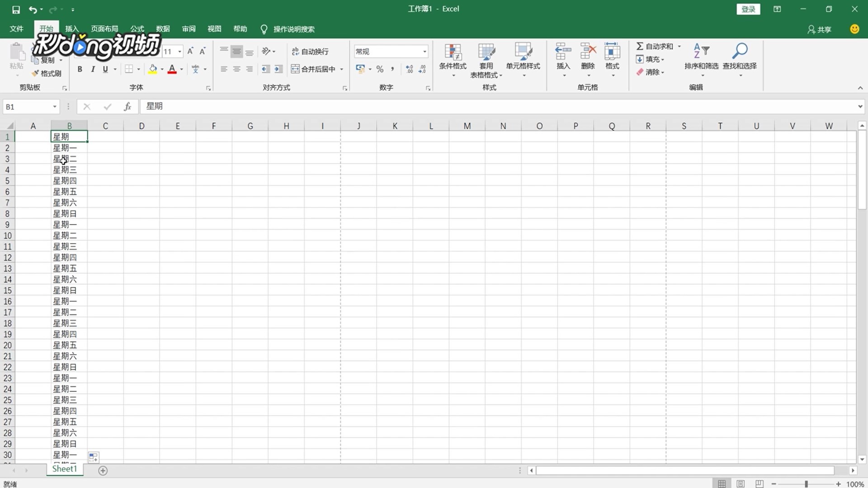Switch to the Page Layout (页面布局) tab
Image resolution: width=868 pixels, height=488 pixels.
pyautogui.click(x=104, y=29)
